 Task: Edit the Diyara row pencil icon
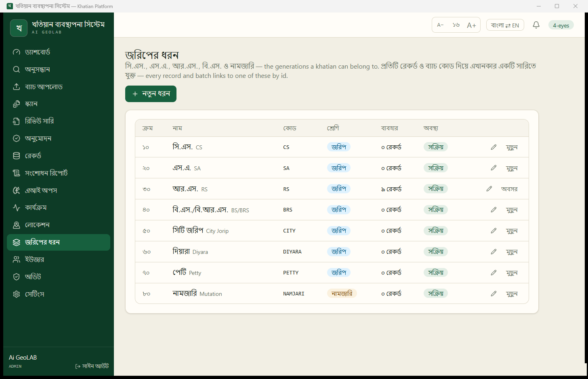coord(493,252)
